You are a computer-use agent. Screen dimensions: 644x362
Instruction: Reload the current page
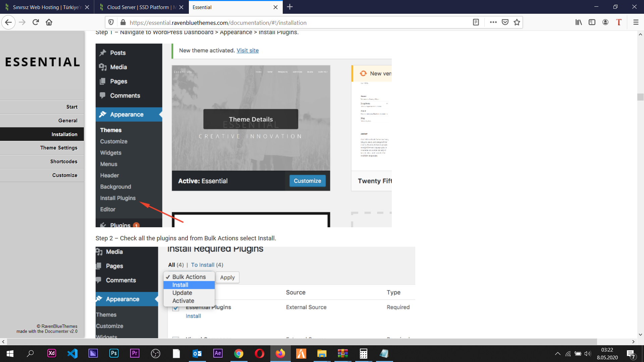click(x=36, y=22)
